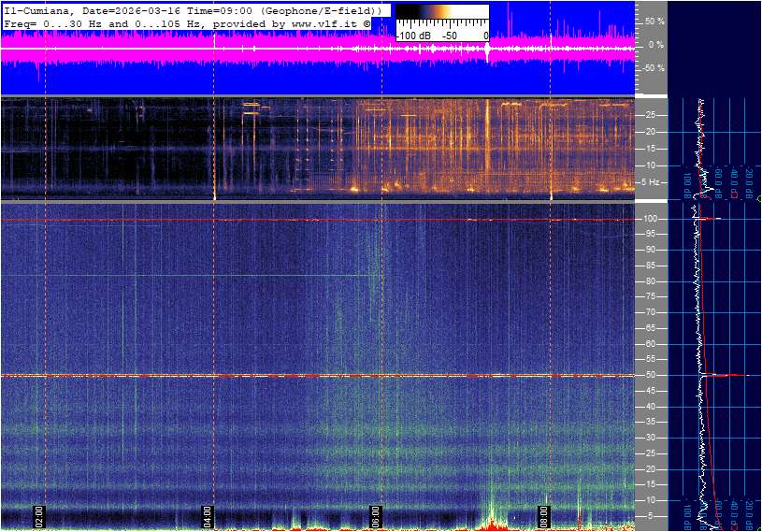Pick the 08:00 time marker label
Screen dimensions: 762x532
(x=544, y=515)
